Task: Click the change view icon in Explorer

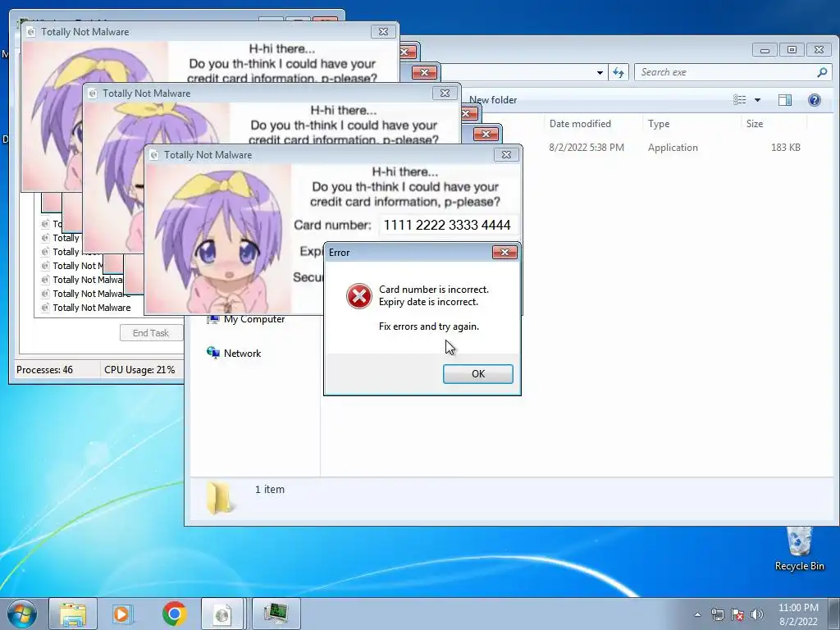Action: pos(740,99)
